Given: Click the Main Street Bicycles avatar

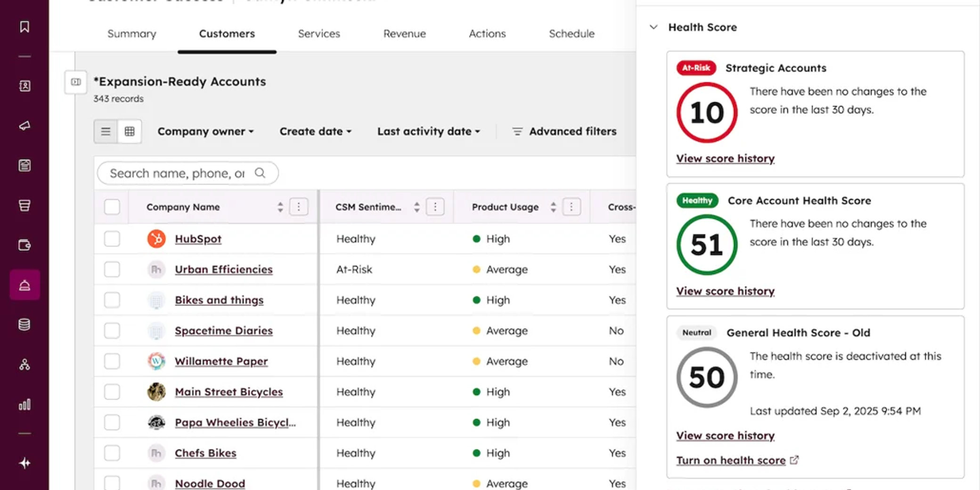Looking at the screenshot, I should (x=156, y=392).
